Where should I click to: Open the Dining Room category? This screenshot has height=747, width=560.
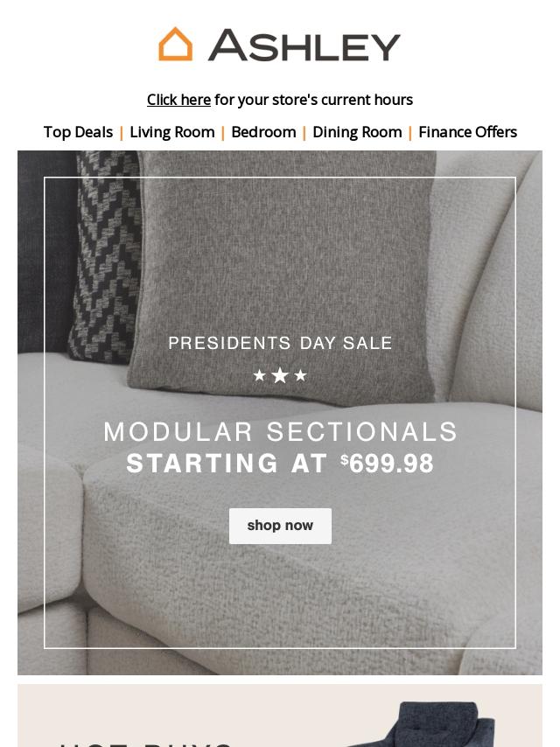357,132
